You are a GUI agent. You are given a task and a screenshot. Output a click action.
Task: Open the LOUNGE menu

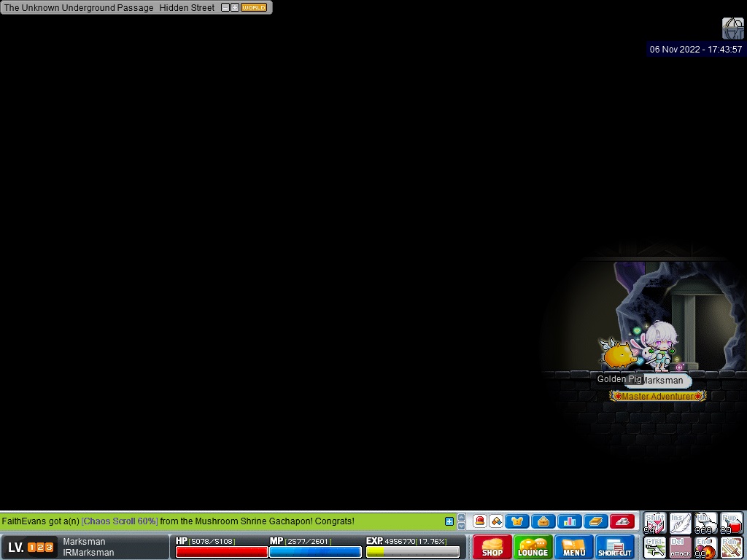coord(533,547)
